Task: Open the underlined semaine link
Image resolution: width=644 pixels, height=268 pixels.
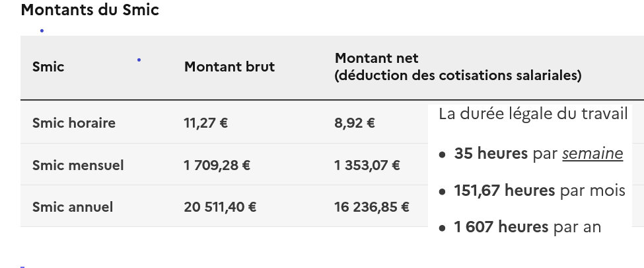Action: 592,154
